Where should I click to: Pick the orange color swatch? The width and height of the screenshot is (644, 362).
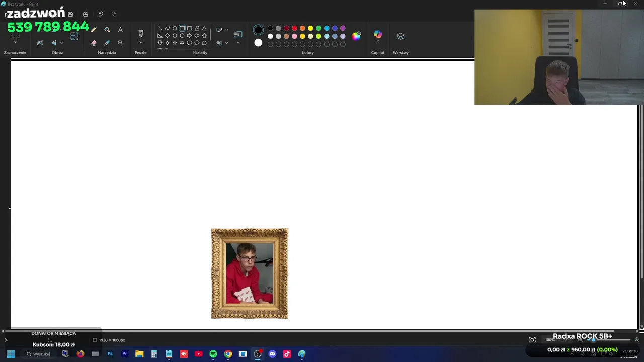coord(302,28)
